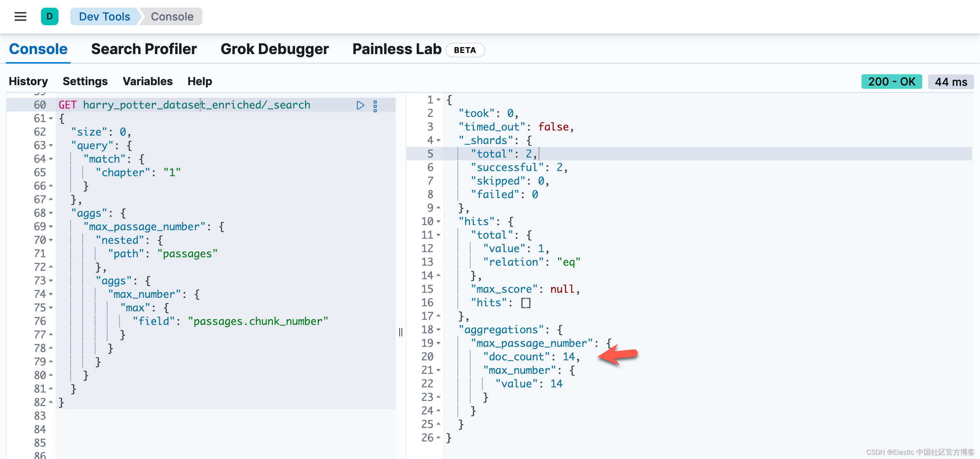Collapse the hits object at response line 10
The height and width of the screenshot is (459, 980).
[x=438, y=221]
